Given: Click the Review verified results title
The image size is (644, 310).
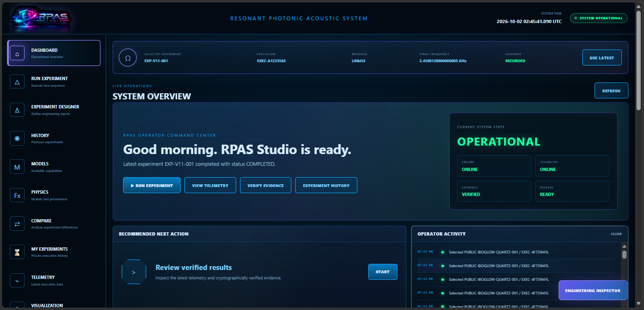Looking at the screenshot, I should point(194,268).
